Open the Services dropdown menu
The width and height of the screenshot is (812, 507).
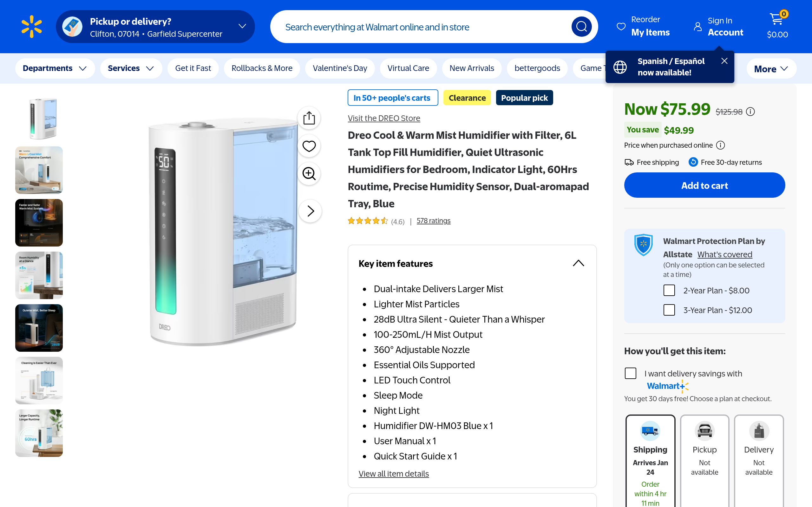131,68
